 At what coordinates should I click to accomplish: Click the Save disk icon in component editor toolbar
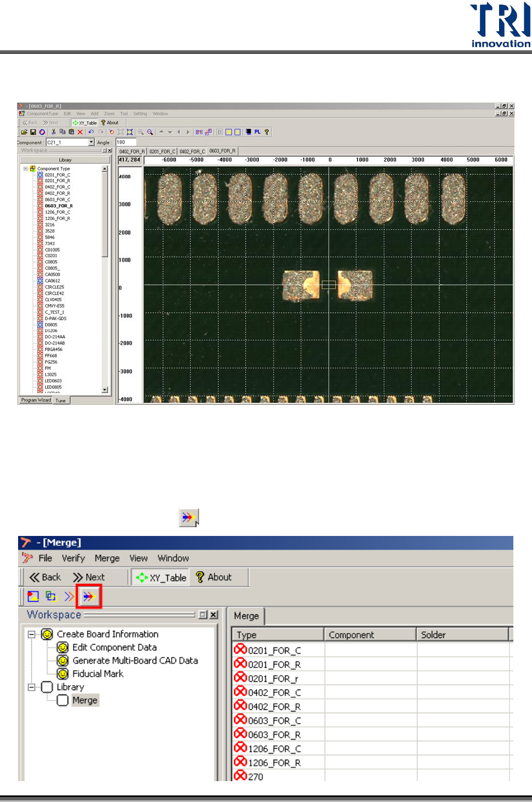click(x=33, y=132)
